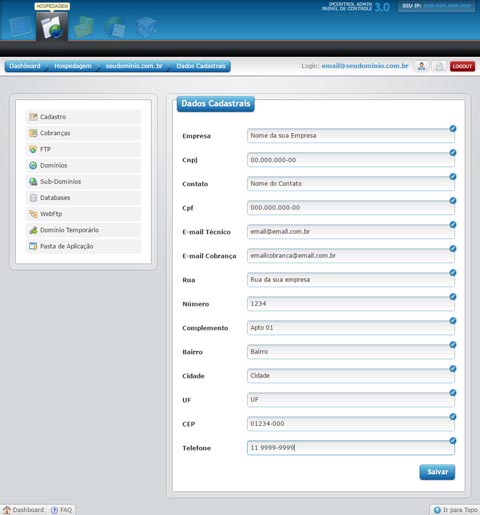Image resolution: width=480 pixels, height=515 pixels.
Task: Click the user profile icon beside login
Action: point(421,66)
